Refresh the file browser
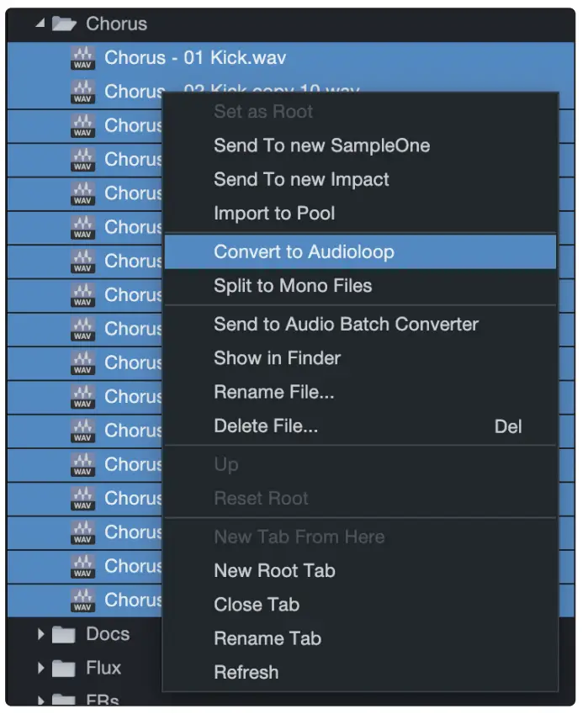This screenshot has height=714, width=588. click(246, 672)
